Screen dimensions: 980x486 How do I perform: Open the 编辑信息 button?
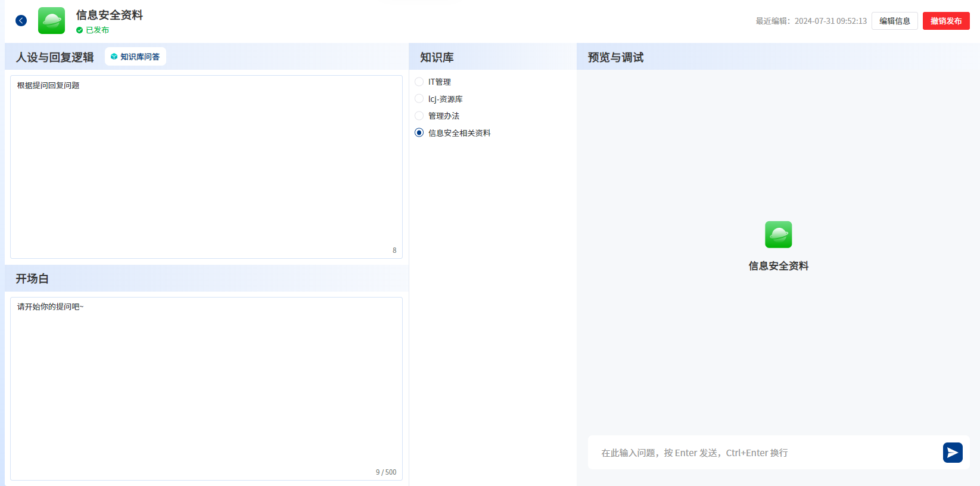(894, 21)
